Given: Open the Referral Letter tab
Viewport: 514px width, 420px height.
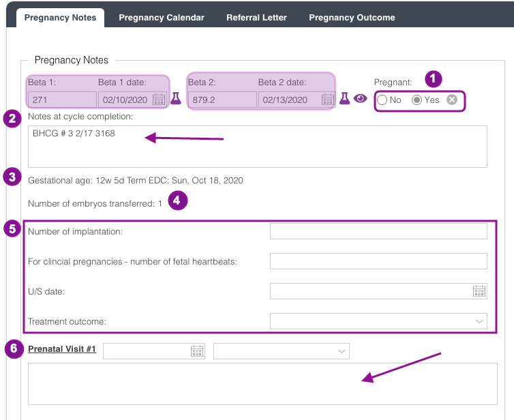Looking at the screenshot, I should point(256,18).
